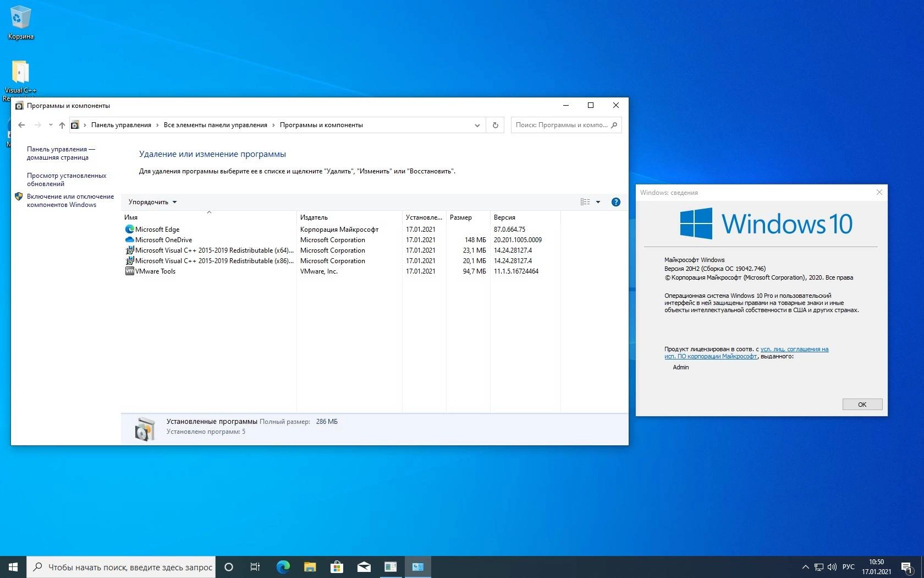Open the view options dropdown arrow

coord(598,202)
